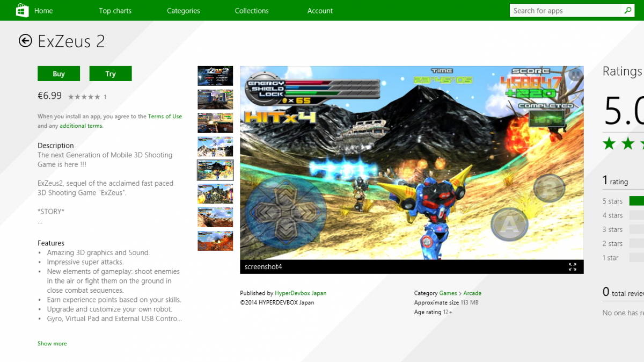Click the search magnifier icon
The height and width of the screenshot is (362, 644).
click(627, 10)
